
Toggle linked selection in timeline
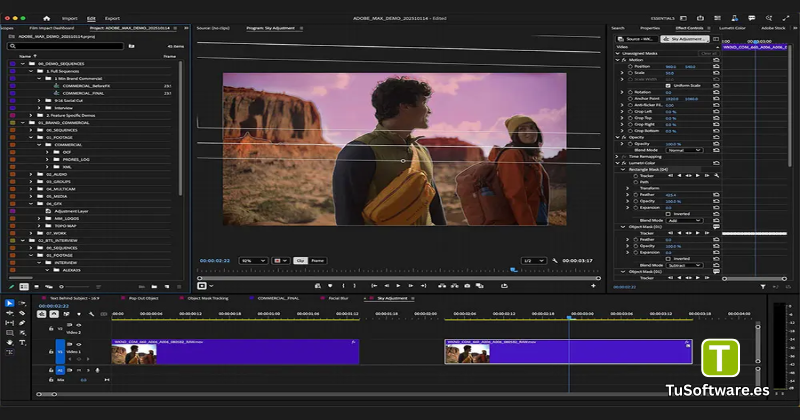tap(66, 314)
